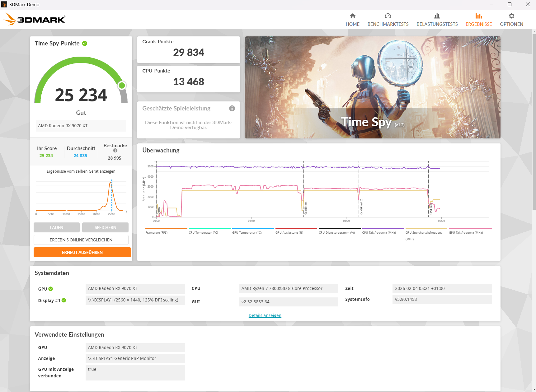Click the 'true' value for GPU mit Anzeige verbunden
The image size is (536, 392).
pyautogui.click(x=135, y=373)
